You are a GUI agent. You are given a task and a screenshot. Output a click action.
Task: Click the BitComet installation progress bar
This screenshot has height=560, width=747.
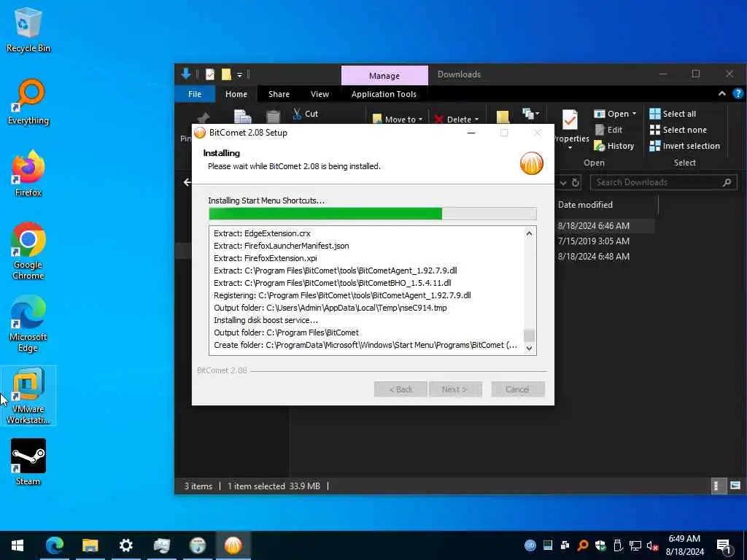click(373, 214)
